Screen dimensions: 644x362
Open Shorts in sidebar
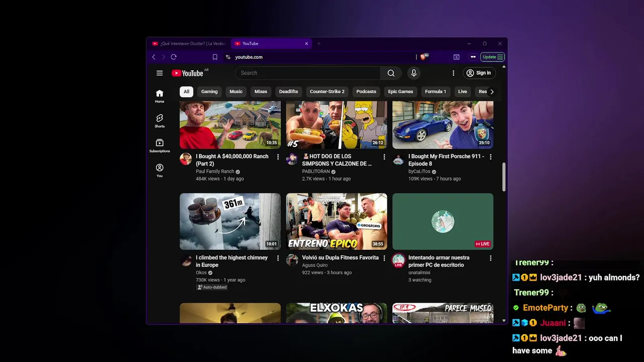(x=159, y=121)
